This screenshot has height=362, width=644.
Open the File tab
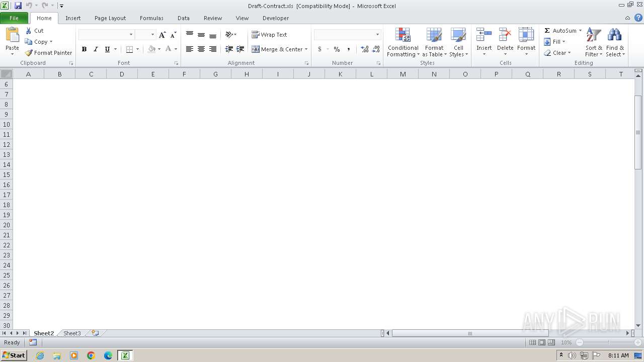coord(14,18)
